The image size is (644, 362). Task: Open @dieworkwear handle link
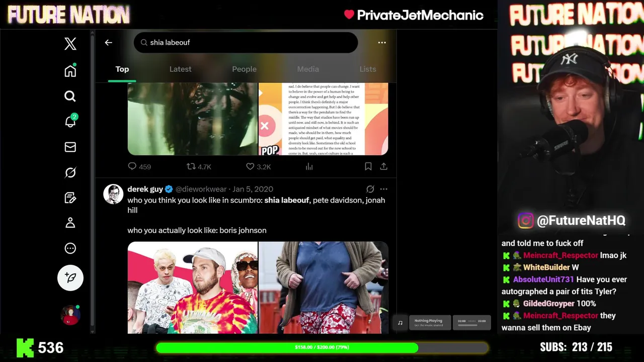tap(201, 189)
